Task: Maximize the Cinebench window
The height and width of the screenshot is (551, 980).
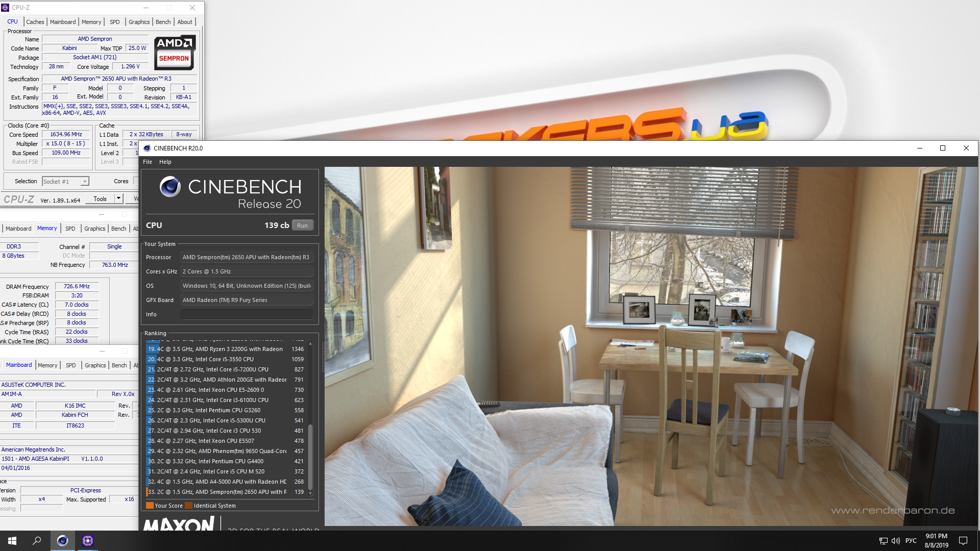Action: tap(943, 148)
